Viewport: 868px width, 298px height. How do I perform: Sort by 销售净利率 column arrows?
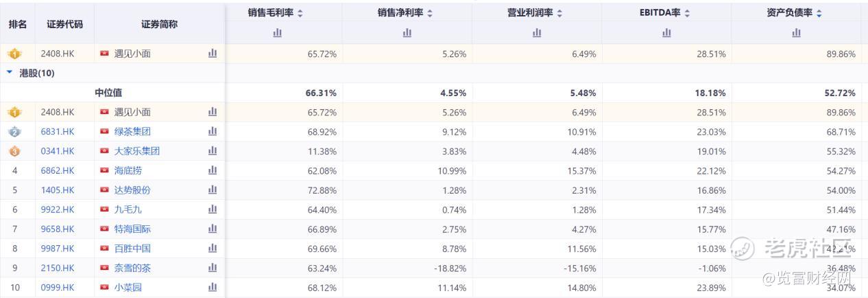click(430, 13)
